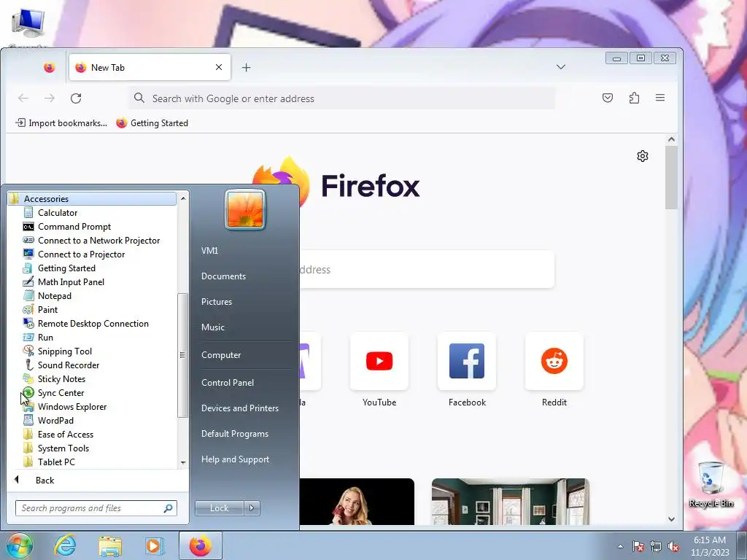Close the New Tab tab
747x560 pixels.
click(x=219, y=67)
